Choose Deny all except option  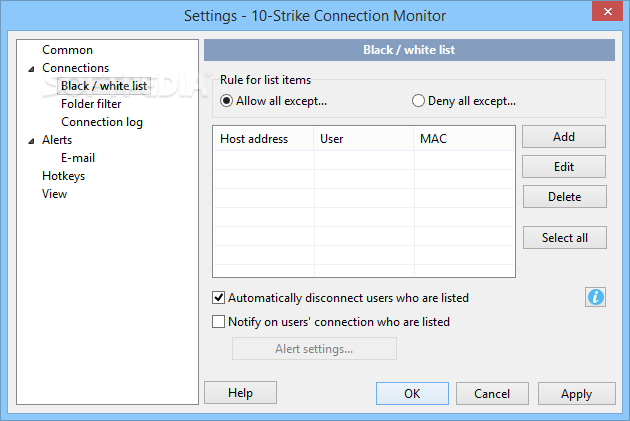pyautogui.click(x=418, y=101)
